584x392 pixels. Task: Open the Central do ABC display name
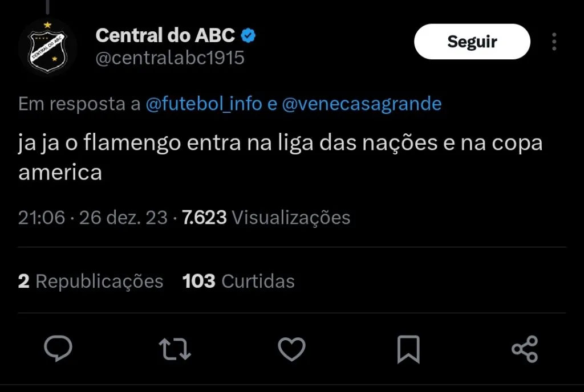click(x=165, y=35)
